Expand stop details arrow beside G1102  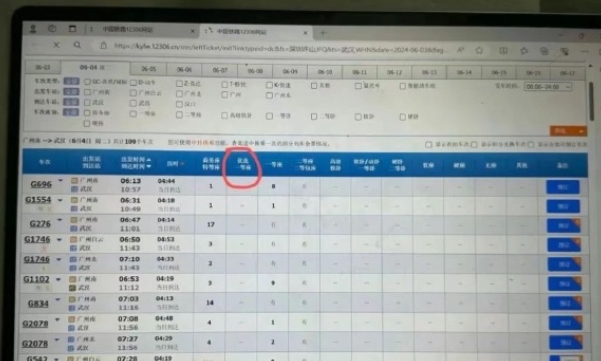58,279
